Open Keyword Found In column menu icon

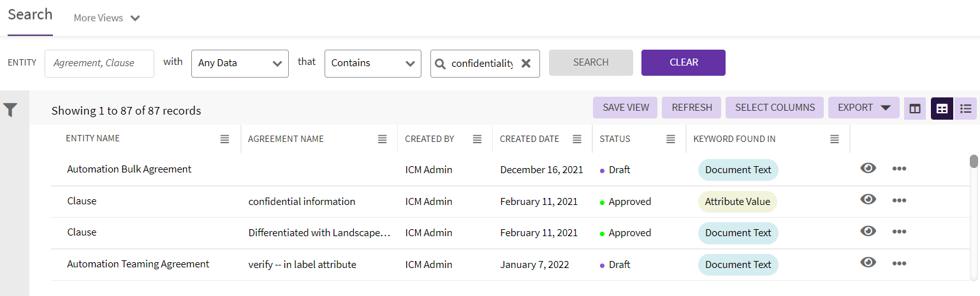(x=835, y=139)
